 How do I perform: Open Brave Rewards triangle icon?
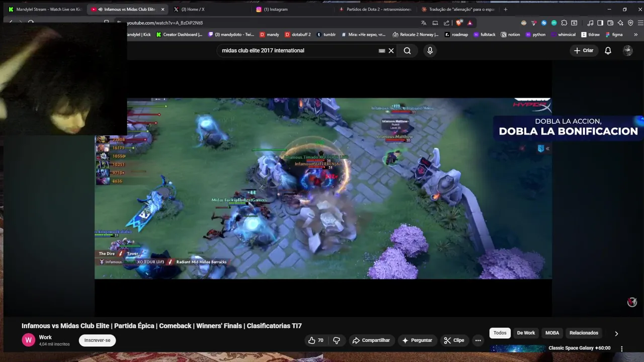tap(470, 23)
